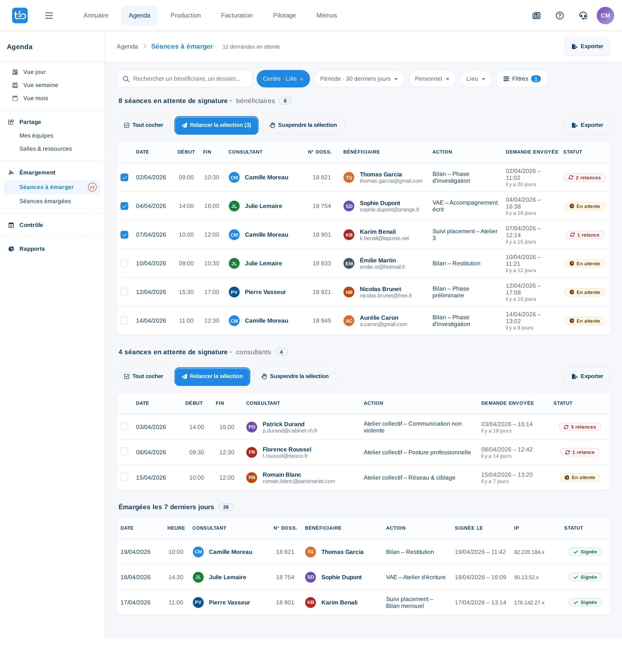The width and height of the screenshot is (622, 672).
Task: Click the 2 relances status badge
Action: tap(585, 178)
